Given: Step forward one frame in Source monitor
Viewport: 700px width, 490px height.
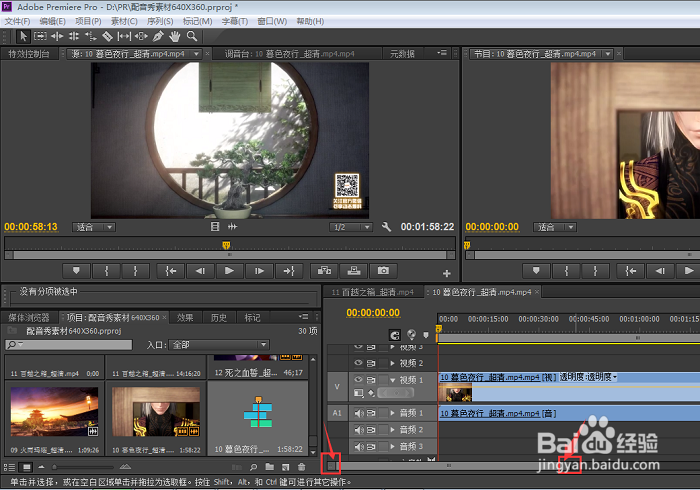Looking at the screenshot, I should click(259, 270).
